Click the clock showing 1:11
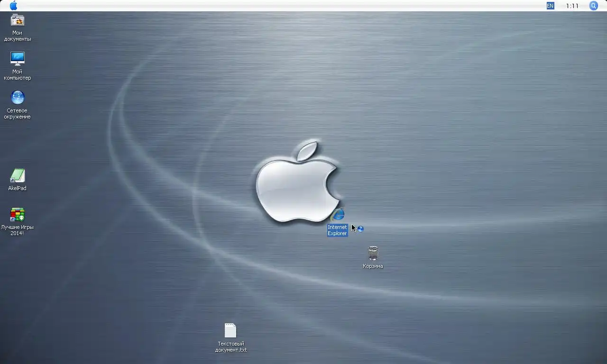The image size is (607, 364). click(x=572, y=6)
